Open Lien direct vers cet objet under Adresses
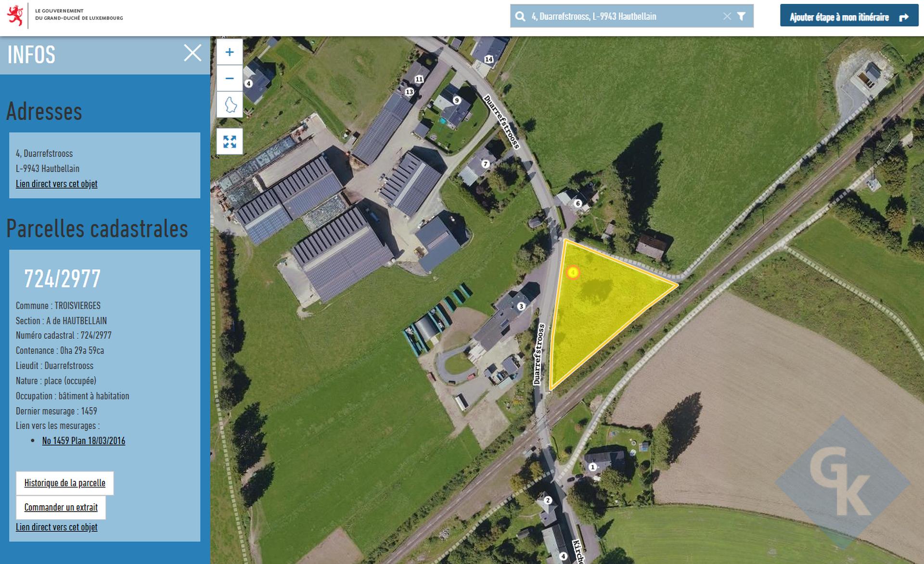924x564 pixels. pos(56,184)
